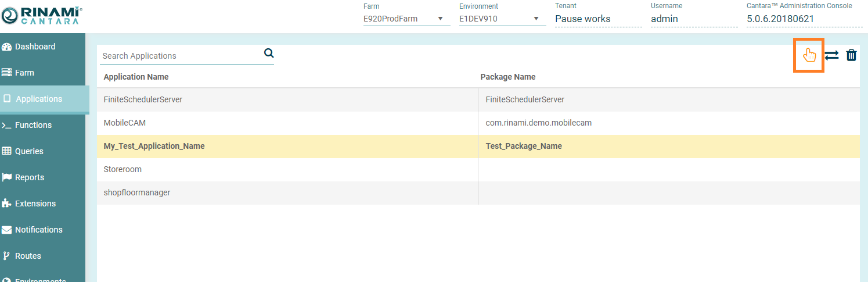Expand the Environment dropdown E1DEV910
Image resolution: width=868 pixels, height=282 pixels.
[502, 19]
